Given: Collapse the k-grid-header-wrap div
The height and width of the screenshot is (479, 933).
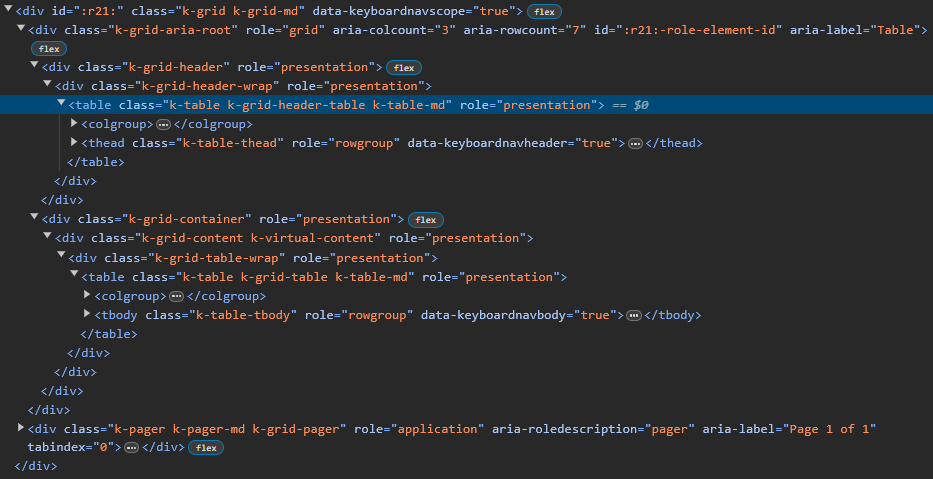Looking at the screenshot, I should click(48, 86).
